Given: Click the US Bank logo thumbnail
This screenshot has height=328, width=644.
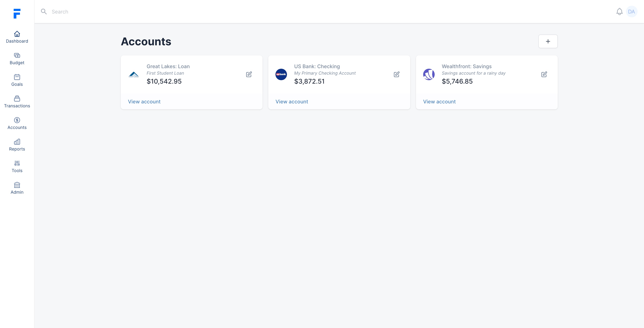Looking at the screenshot, I should [x=281, y=74].
